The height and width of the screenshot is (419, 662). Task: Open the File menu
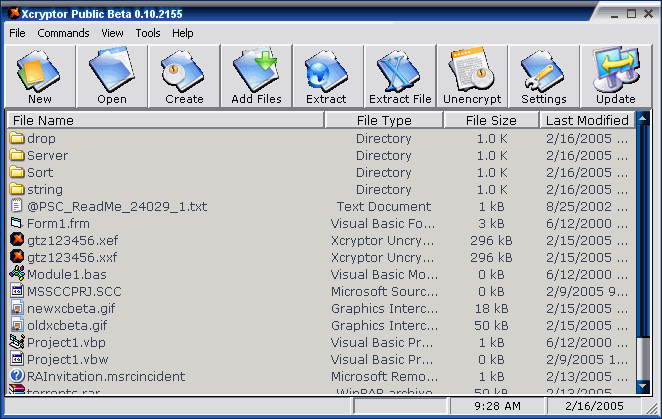click(x=17, y=33)
